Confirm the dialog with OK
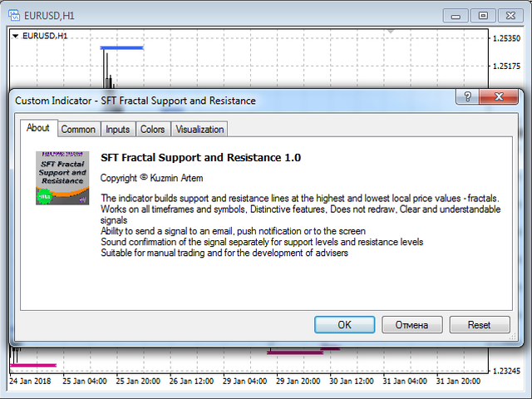This screenshot has width=532, height=399. coord(345,325)
